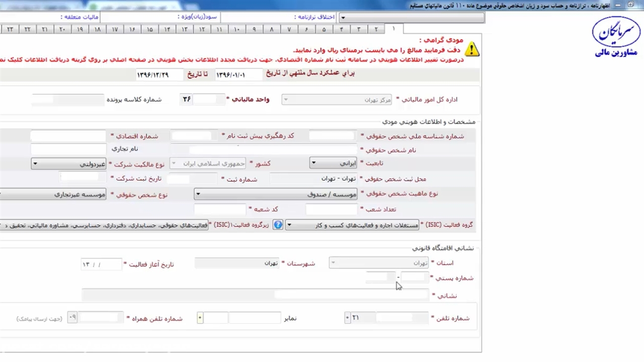Switch to tab number ۲
The height and width of the screenshot is (362, 644).
tap(376, 30)
